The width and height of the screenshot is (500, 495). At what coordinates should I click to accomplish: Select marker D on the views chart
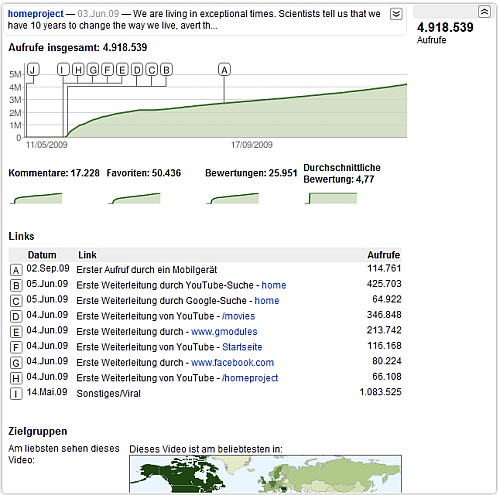coord(137,70)
